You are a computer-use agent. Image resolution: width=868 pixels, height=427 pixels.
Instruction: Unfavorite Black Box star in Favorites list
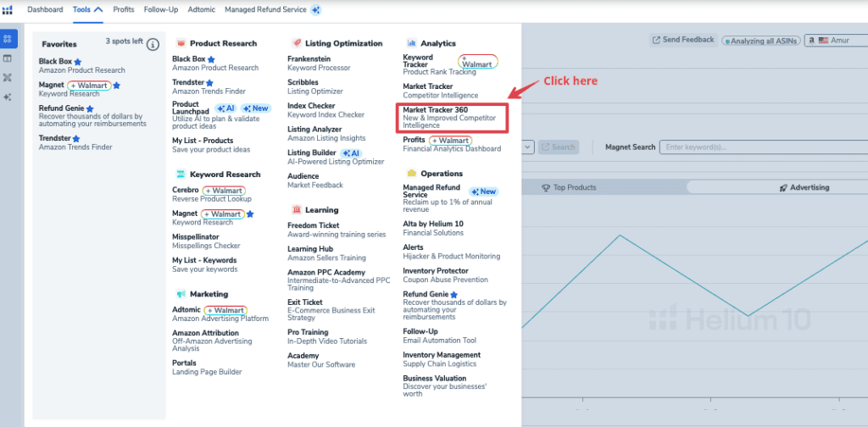coord(78,62)
